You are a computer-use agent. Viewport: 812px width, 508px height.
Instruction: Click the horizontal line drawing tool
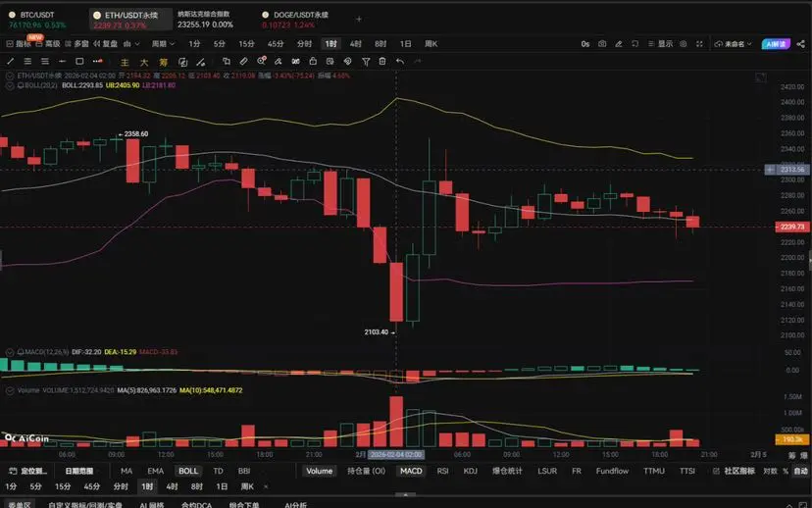[x=62, y=61]
